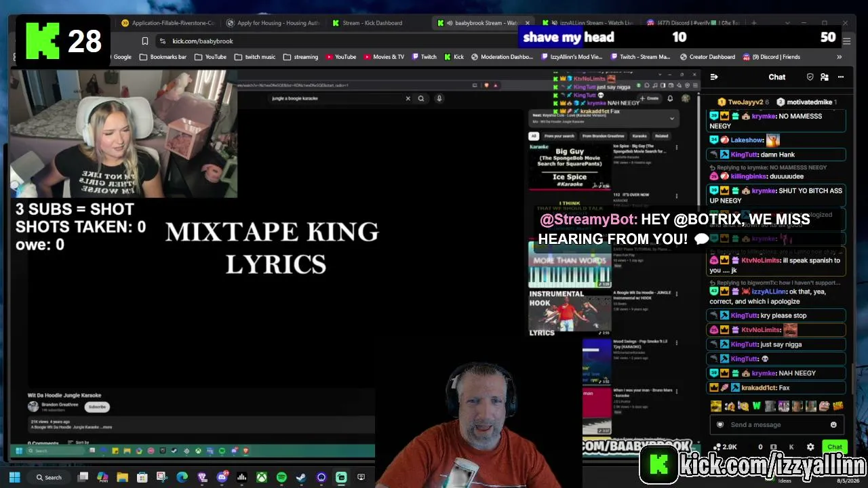Image resolution: width=868 pixels, height=488 pixels.
Task: Open Streamlabs app from taskbar
Action: [x=341, y=477]
